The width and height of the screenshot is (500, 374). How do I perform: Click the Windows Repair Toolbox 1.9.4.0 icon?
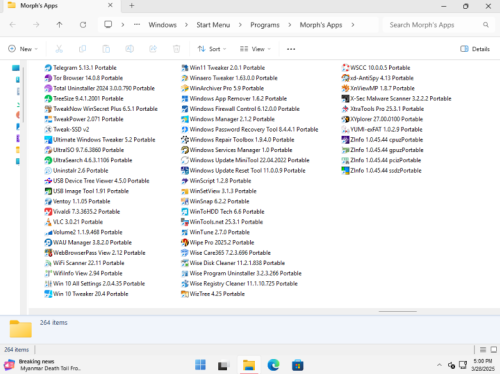(185, 140)
